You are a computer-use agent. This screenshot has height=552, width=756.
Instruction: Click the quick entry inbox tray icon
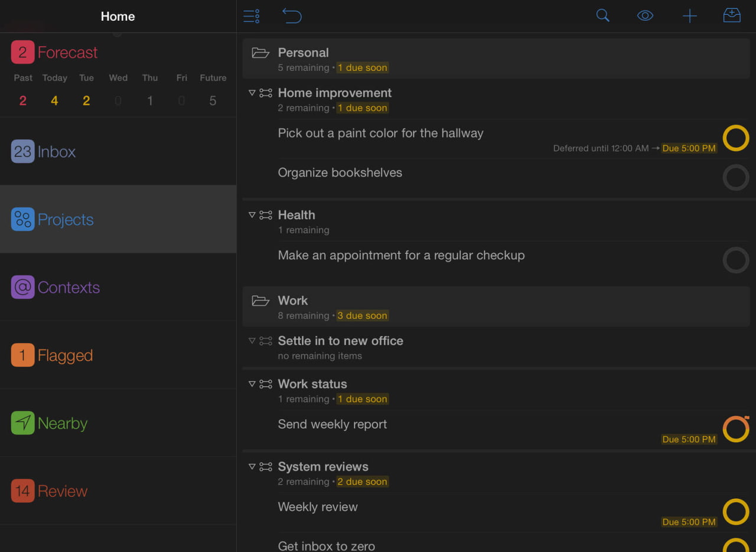coord(732,16)
